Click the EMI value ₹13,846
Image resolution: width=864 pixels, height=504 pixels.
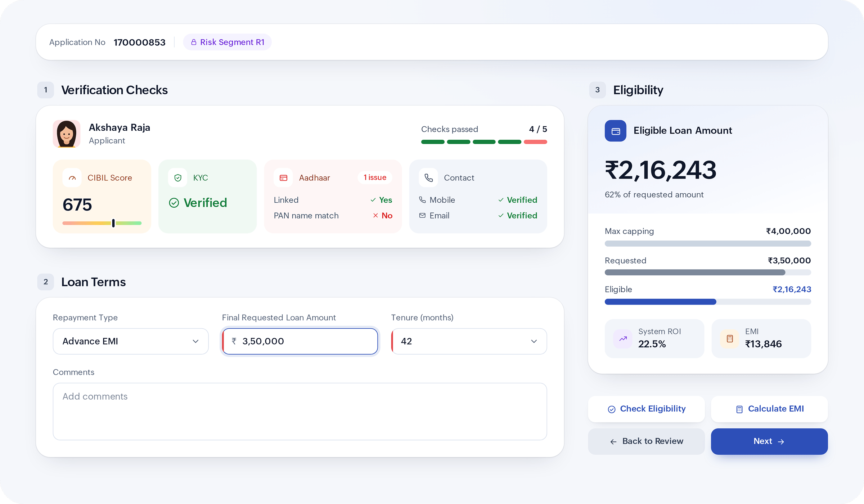(x=763, y=344)
